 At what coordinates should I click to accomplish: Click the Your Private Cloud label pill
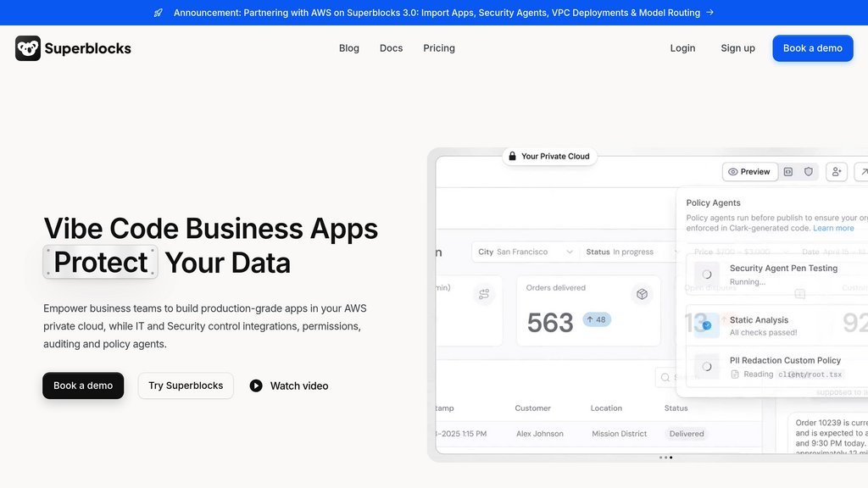coord(549,156)
